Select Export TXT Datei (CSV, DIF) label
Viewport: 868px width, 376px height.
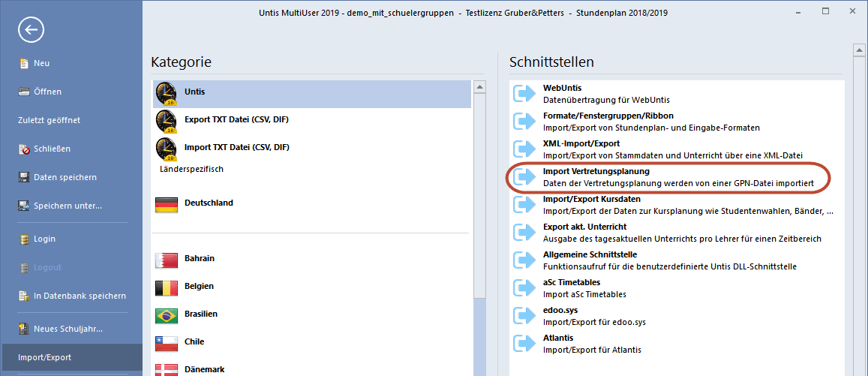pyautogui.click(x=237, y=119)
